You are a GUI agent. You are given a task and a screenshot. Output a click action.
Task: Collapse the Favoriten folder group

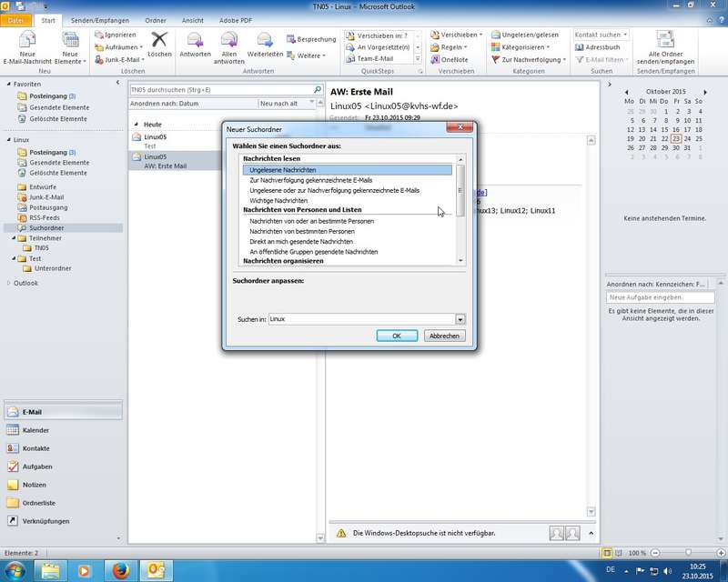9,83
